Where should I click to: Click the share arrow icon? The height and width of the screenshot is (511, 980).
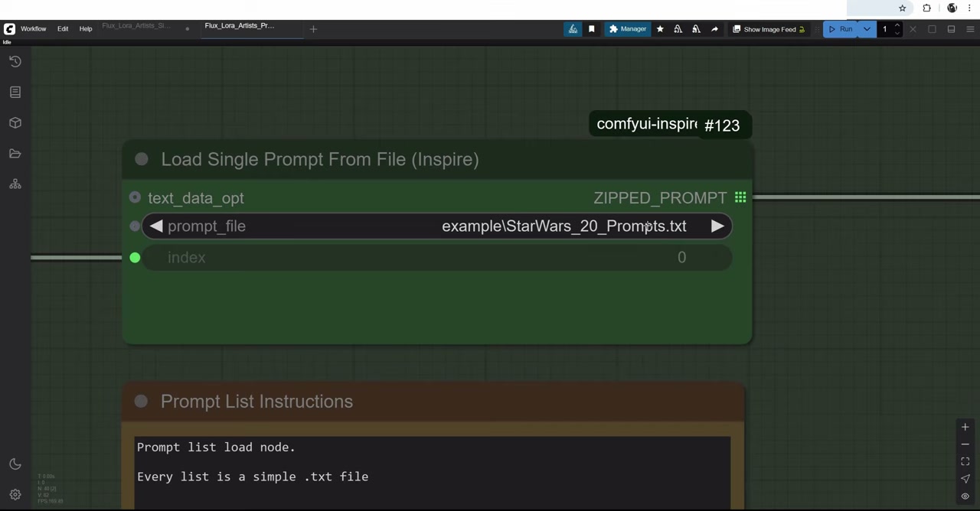click(x=714, y=29)
